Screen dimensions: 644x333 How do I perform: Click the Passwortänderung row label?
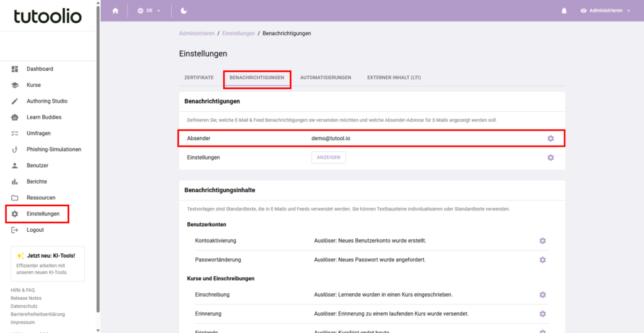coord(218,260)
